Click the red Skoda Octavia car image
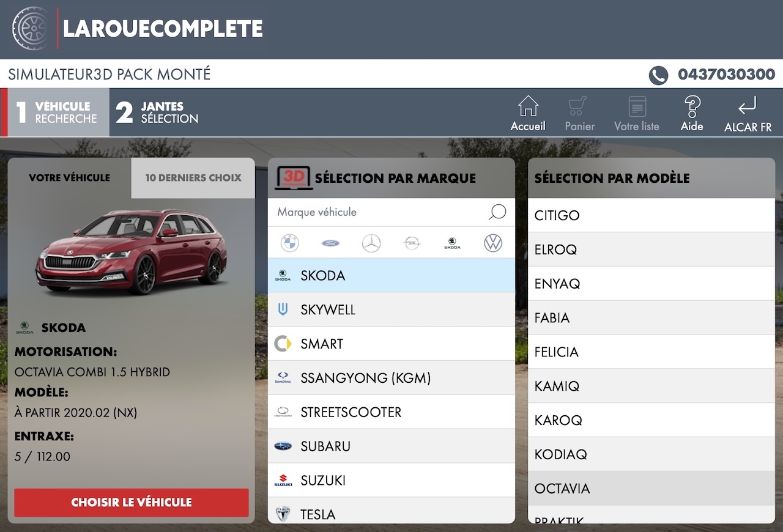 click(132, 251)
